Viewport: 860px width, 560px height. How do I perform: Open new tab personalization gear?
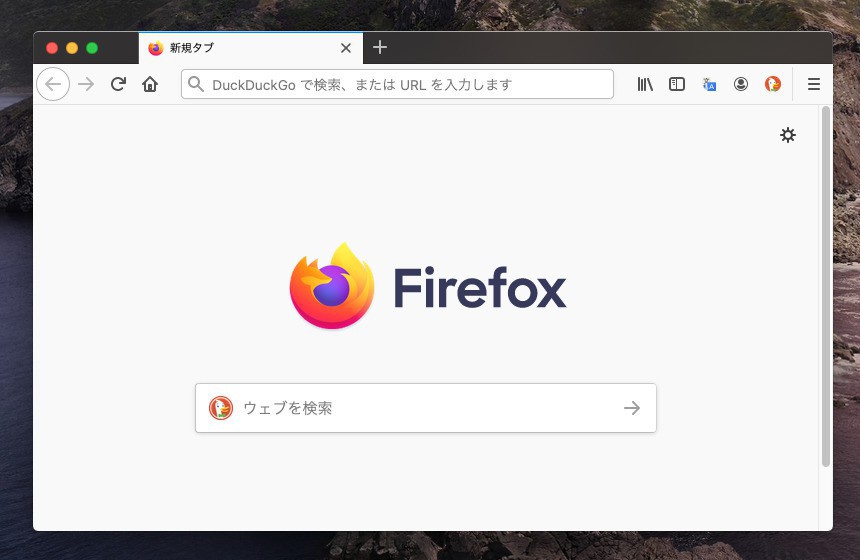(788, 135)
